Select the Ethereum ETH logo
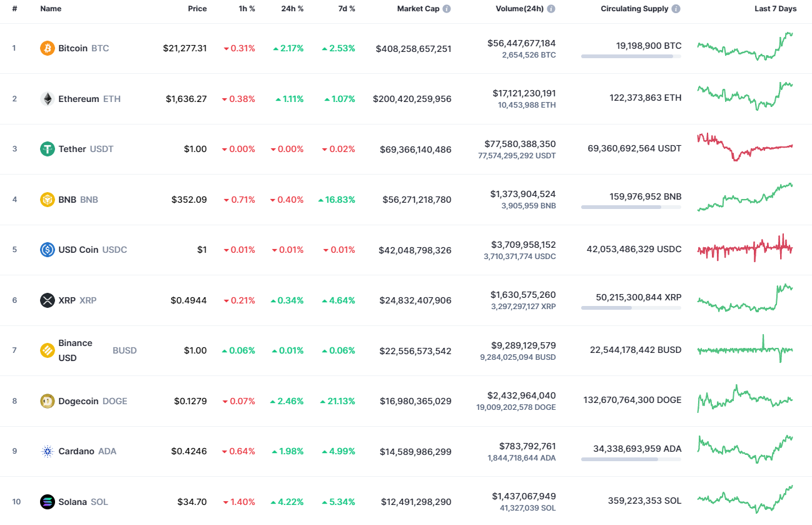 [47, 98]
